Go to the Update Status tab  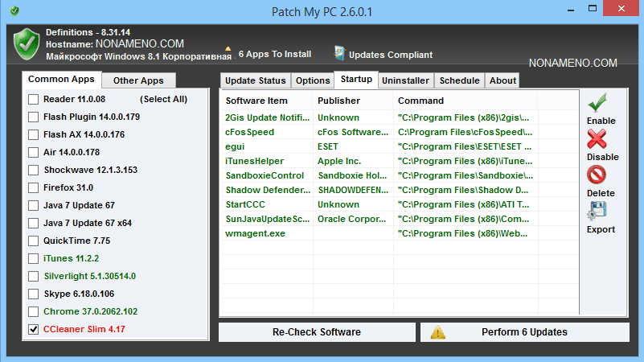coord(255,80)
